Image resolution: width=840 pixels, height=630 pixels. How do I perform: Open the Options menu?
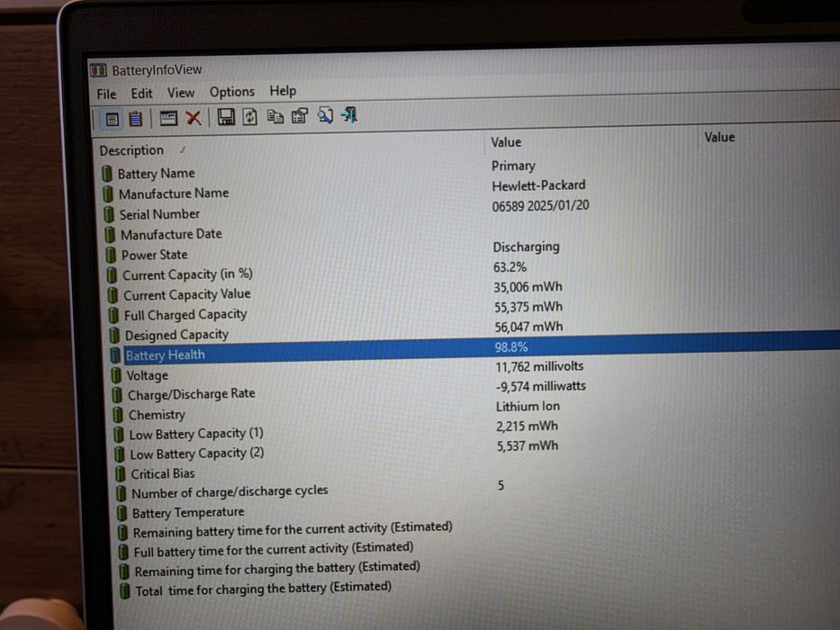pyautogui.click(x=232, y=92)
